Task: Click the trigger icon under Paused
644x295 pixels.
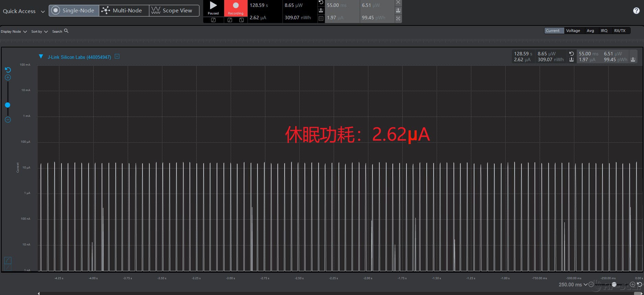Action: [x=213, y=20]
